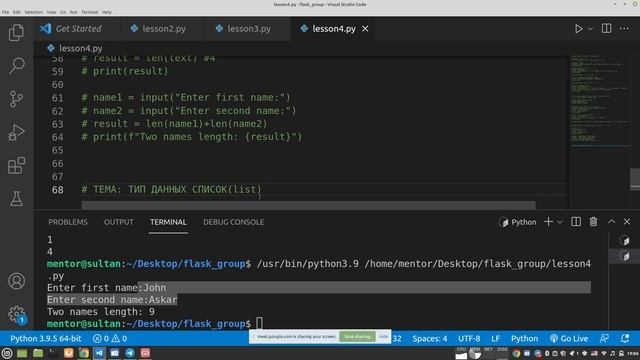Kill the terminal with trash icon

point(593,222)
